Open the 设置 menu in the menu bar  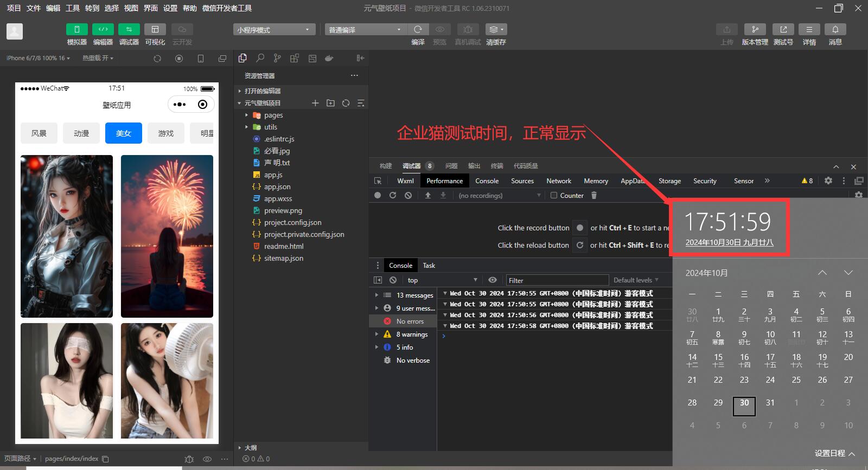pyautogui.click(x=170, y=8)
